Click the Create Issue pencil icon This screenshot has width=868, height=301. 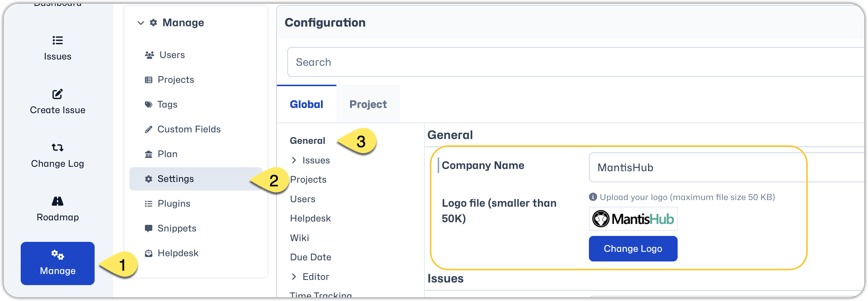coord(58,94)
